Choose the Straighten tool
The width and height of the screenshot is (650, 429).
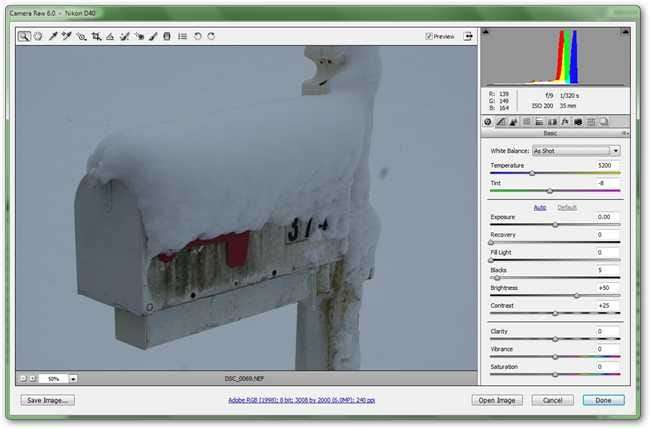(x=110, y=36)
